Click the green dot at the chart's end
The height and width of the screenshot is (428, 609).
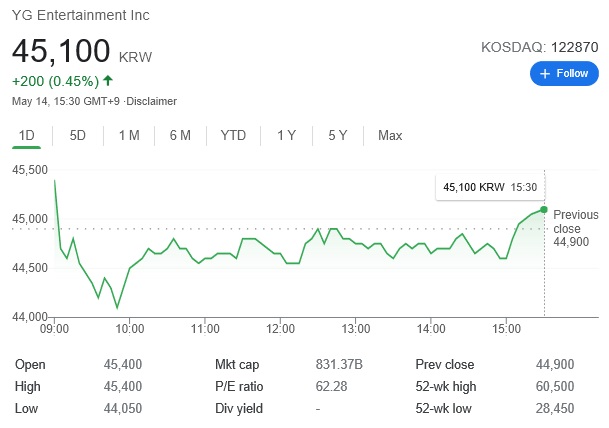coord(544,210)
